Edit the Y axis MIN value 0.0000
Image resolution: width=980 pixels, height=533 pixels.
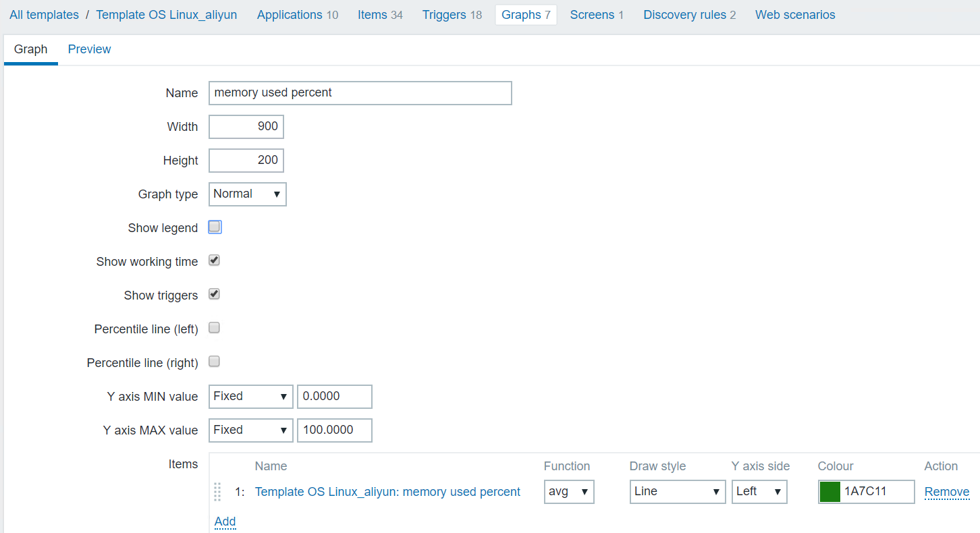(x=335, y=397)
